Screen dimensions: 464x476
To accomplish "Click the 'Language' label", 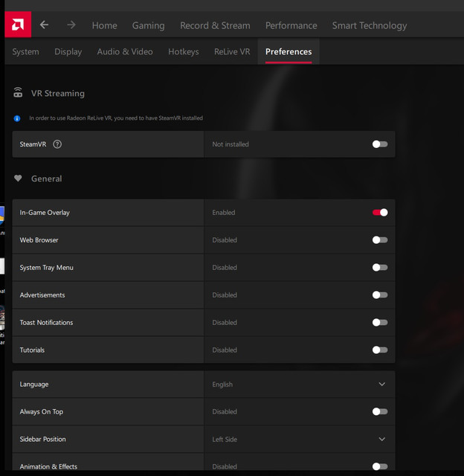I will click(x=34, y=385).
